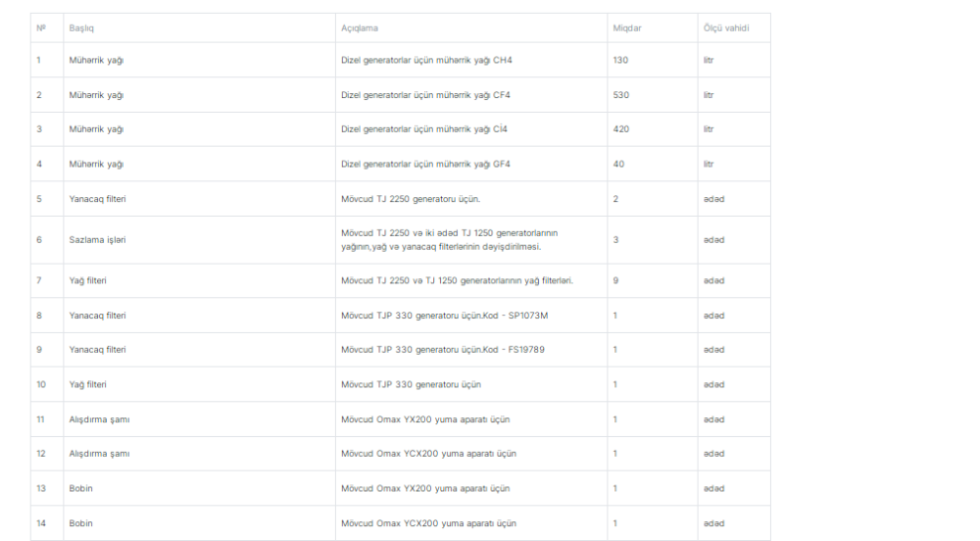The image size is (980, 541).
Task: Click the "Açıqlama" column header
Action: point(360,27)
